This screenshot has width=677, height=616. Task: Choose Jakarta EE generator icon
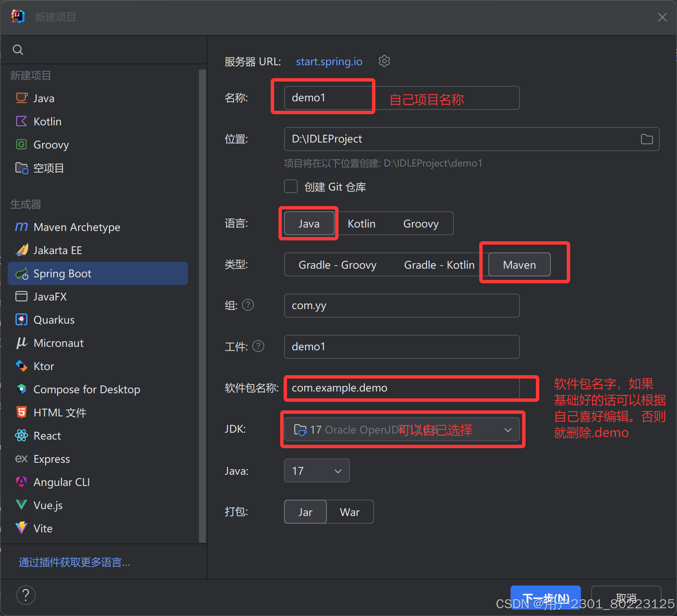pos(21,250)
